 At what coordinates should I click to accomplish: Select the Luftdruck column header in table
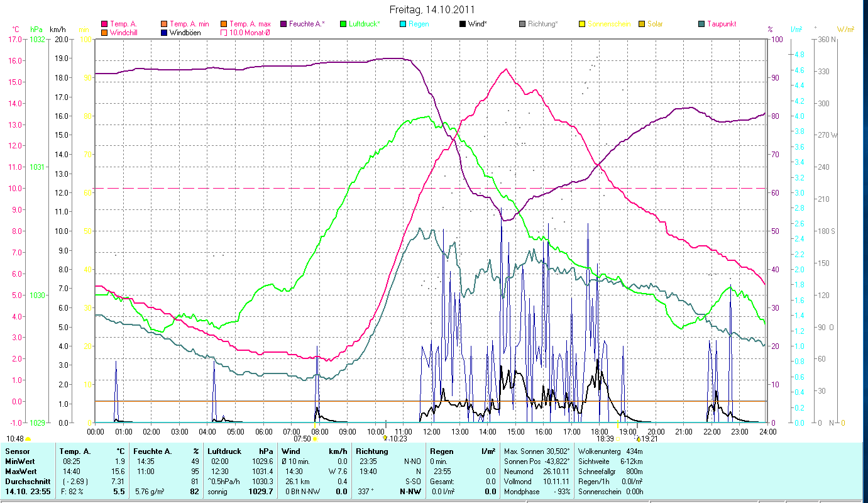(221, 451)
